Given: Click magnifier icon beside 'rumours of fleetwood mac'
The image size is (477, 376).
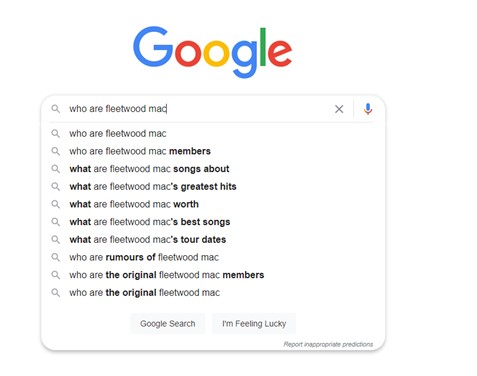Looking at the screenshot, I should coord(56,257).
